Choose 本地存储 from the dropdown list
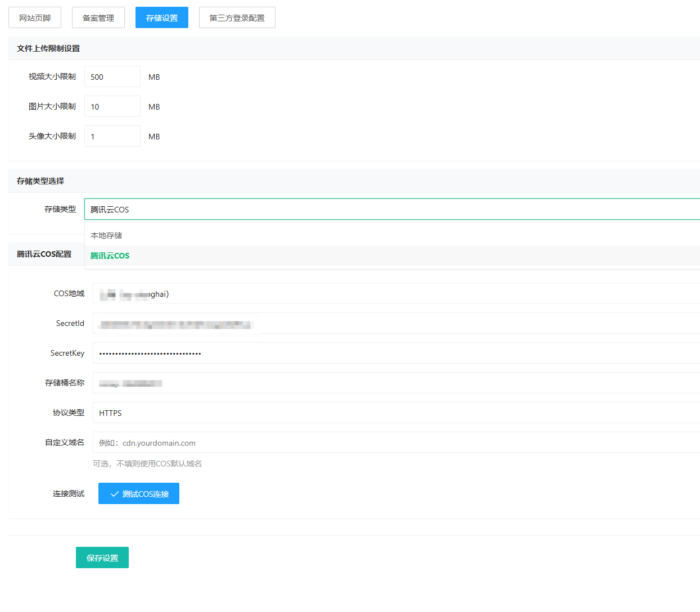This screenshot has height=612, width=700. [x=106, y=235]
